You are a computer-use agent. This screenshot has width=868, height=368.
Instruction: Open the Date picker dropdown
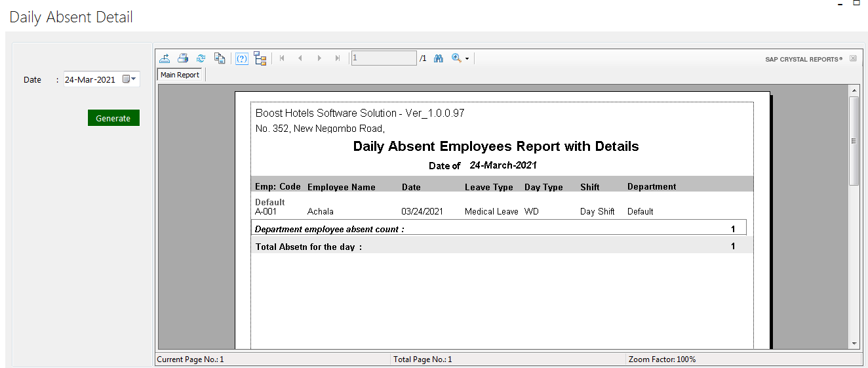pyautogui.click(x=130, y=79)
